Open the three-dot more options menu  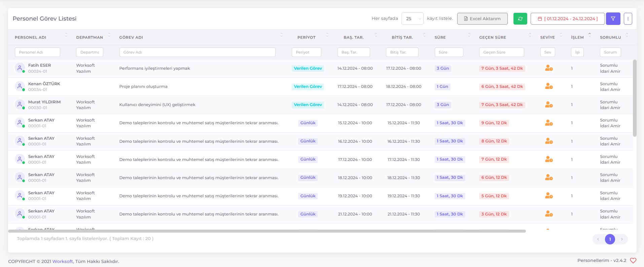(x=628, y=19)
